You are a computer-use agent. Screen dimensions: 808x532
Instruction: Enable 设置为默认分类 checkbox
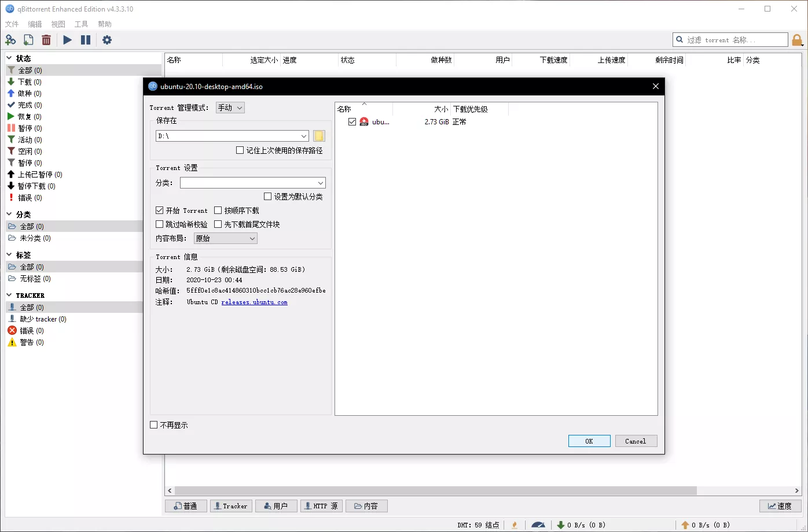267,197
